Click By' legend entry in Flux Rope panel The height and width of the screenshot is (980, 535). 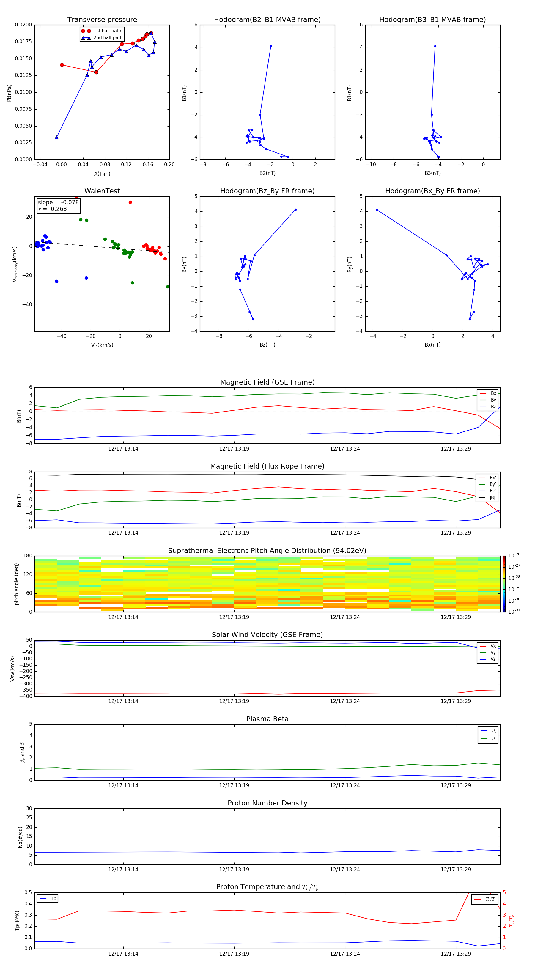(x=487, y=484)
